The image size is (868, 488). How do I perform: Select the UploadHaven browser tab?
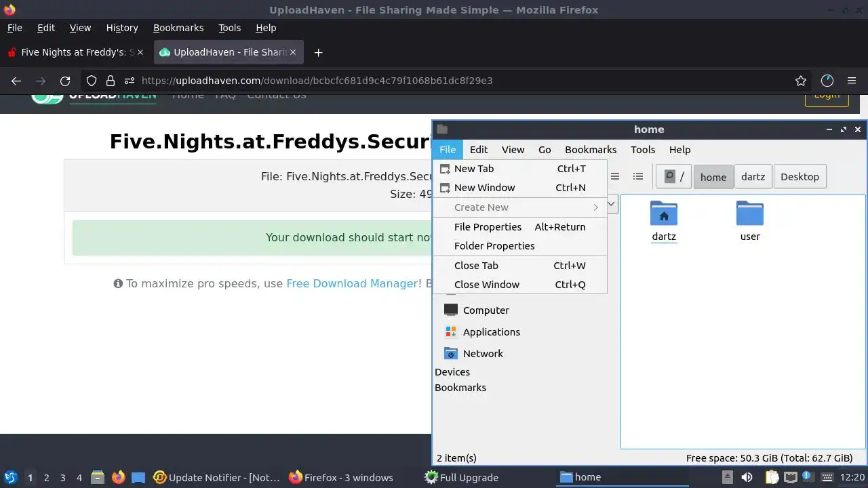point(229,52)
